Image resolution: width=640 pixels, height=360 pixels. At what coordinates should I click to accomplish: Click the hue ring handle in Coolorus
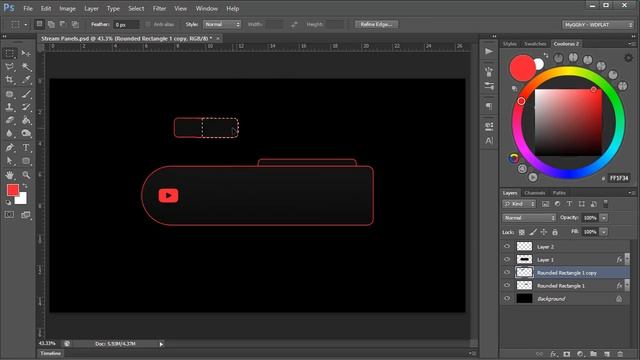pos(521,101)
